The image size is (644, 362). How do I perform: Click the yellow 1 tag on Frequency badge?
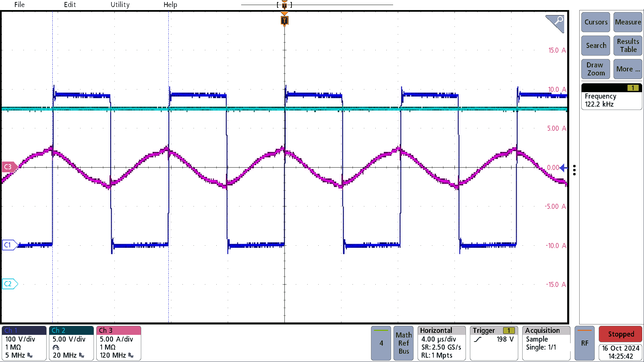(x=633, y=88)
